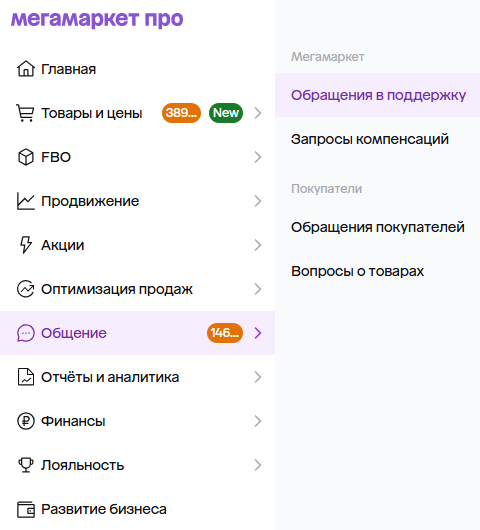Click the green New badge

[226, 113]
